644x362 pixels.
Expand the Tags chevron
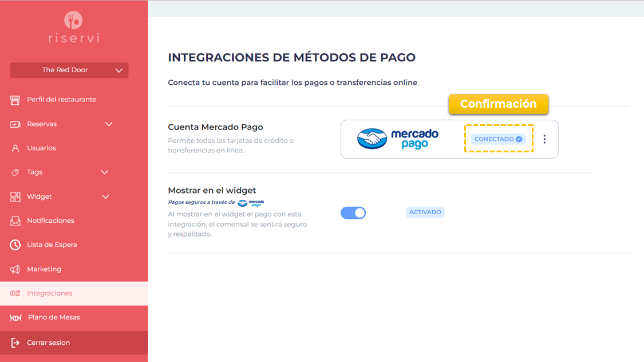tap(105, 172)
